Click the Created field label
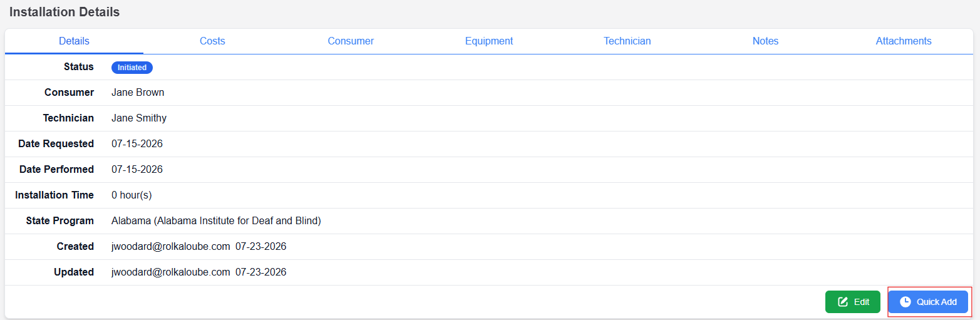The height and width of the screenshot is (320, 980). tap(75, 247)
